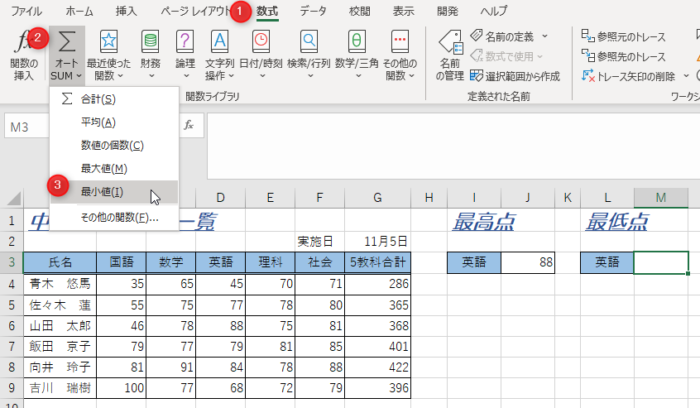Open the 日付/時刻 clock icon
This screenshot has width=700, height=408.
(x=261, y=43)
